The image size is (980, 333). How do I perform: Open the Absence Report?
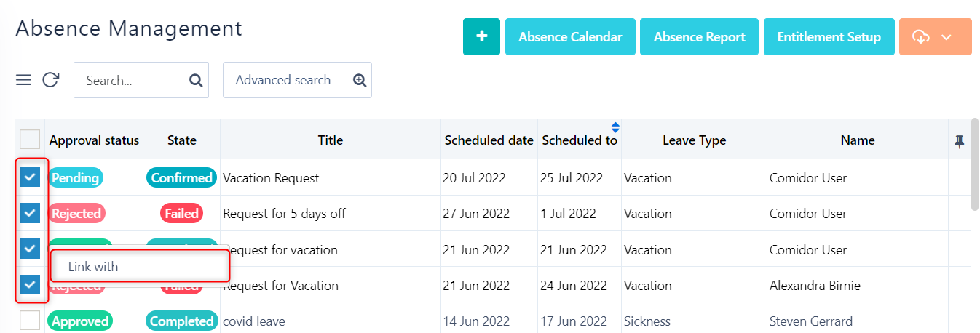[x=699, y=37]
